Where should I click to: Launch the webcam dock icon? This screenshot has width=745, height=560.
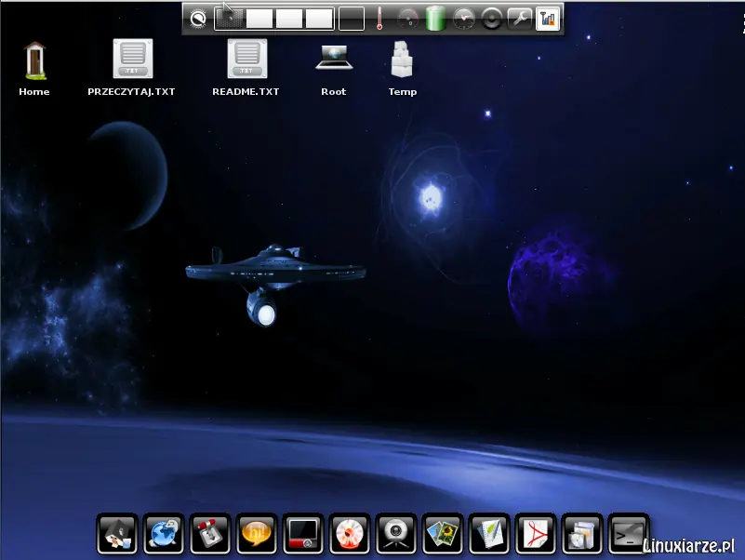click(x=396, y=534)
